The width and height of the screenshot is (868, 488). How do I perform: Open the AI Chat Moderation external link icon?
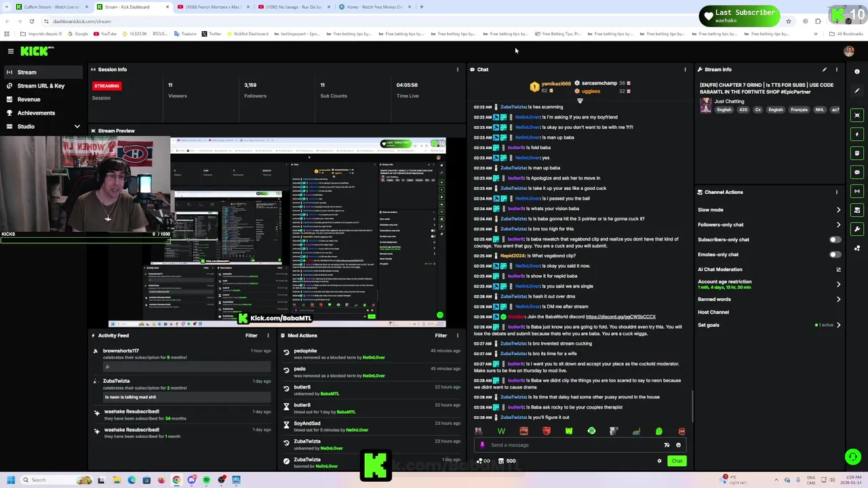tap(839, 269)
